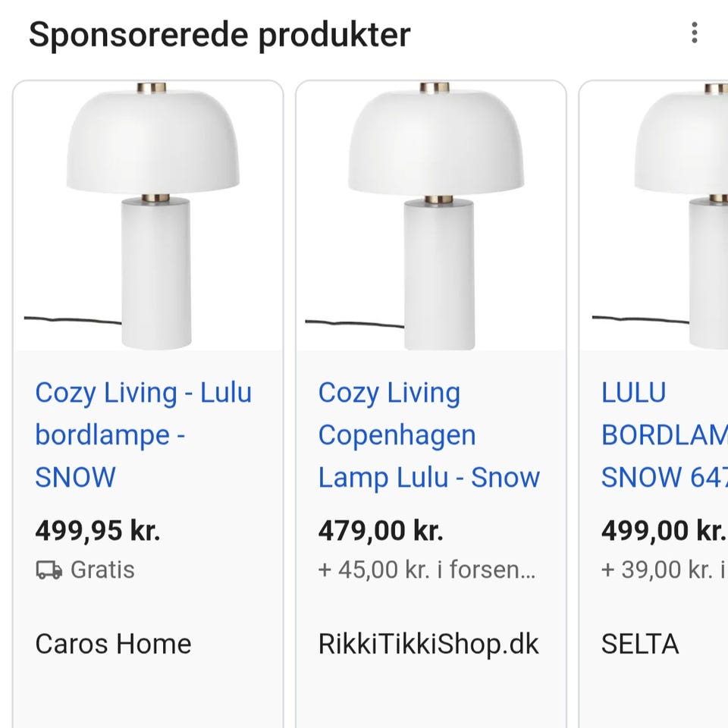The height and width of the screenshot is (728, 728).
Task: Open "Cozy Living - Lulu bordlampe - SNOW" link
Action: click(x=143, y=435)
